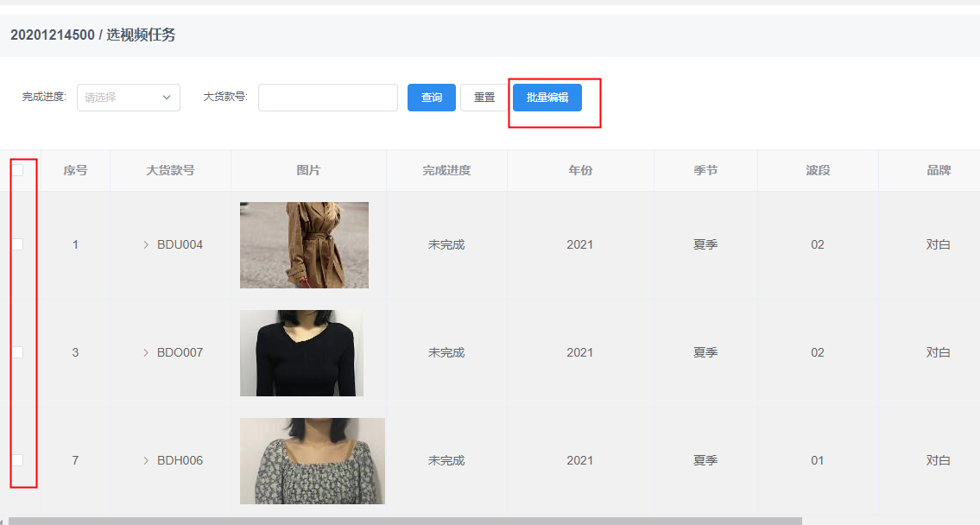Click the 完成进度 column header
980x525 pixels.
point(446,170)
